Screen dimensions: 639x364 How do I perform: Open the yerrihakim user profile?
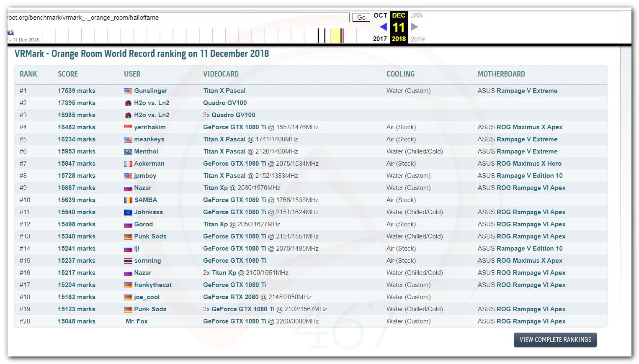(x=150, y=127)
